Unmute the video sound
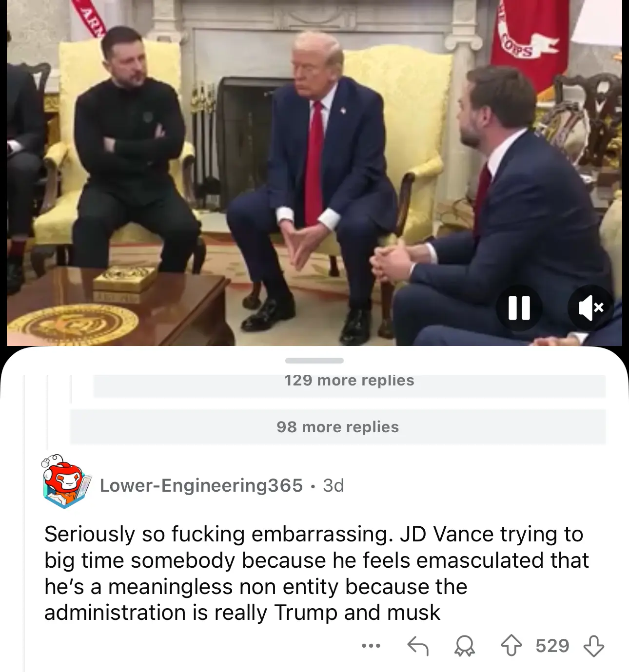629x672 pixels. click(x=591, y=308)
